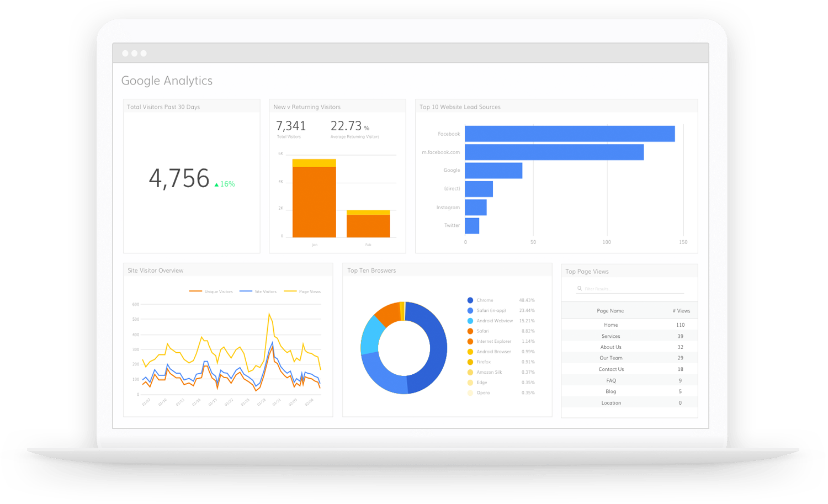Click the Total Visitors Past 30 Days panel title

[163, 107]
